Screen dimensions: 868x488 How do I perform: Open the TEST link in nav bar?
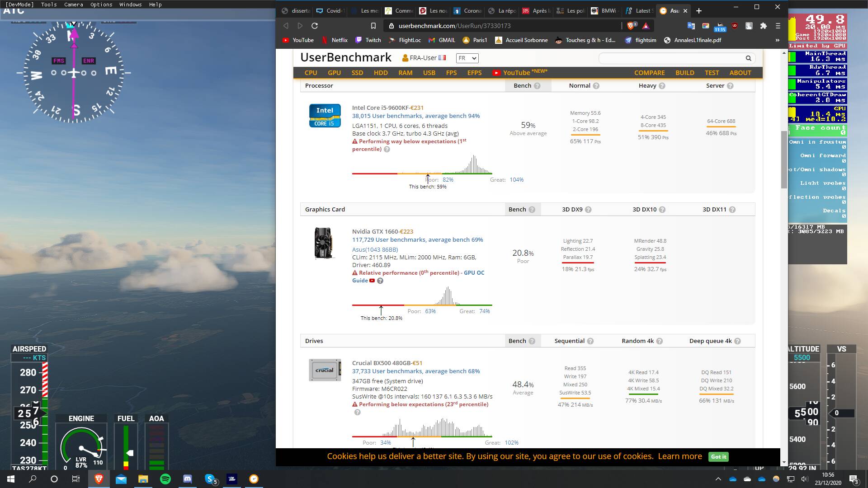click(712, 73)
